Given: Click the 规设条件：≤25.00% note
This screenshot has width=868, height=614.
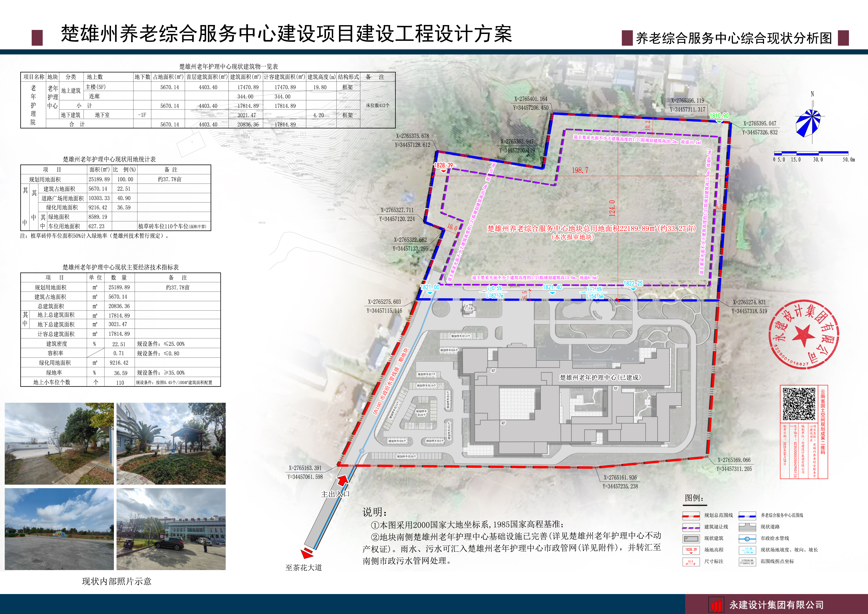Looking at the screenshot, I should (161, 344).
